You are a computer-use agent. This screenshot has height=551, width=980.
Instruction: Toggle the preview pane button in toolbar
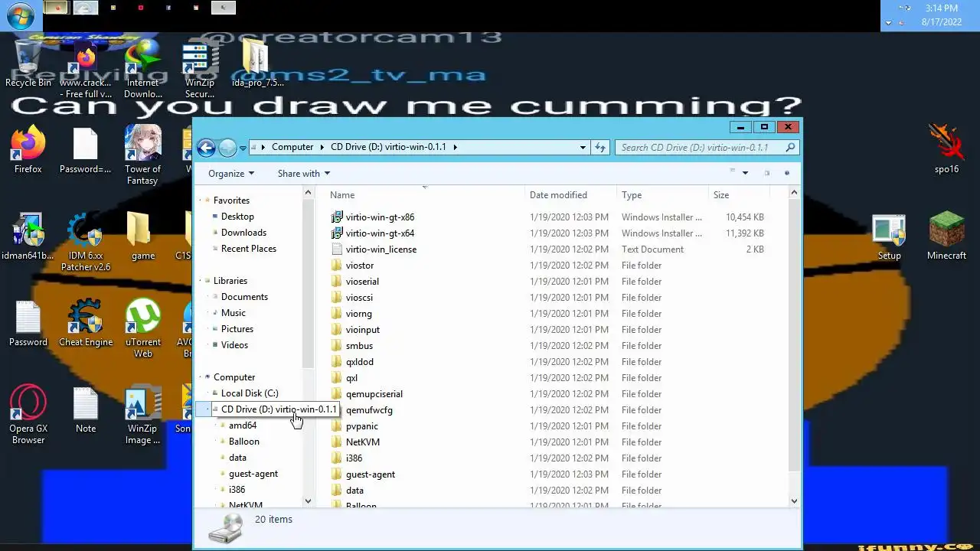coord(766,173)
